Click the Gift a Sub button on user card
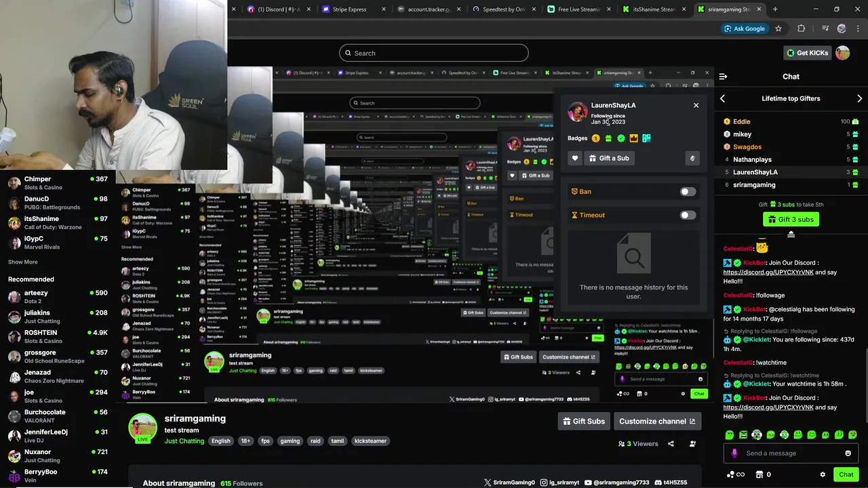 point(608,158)
